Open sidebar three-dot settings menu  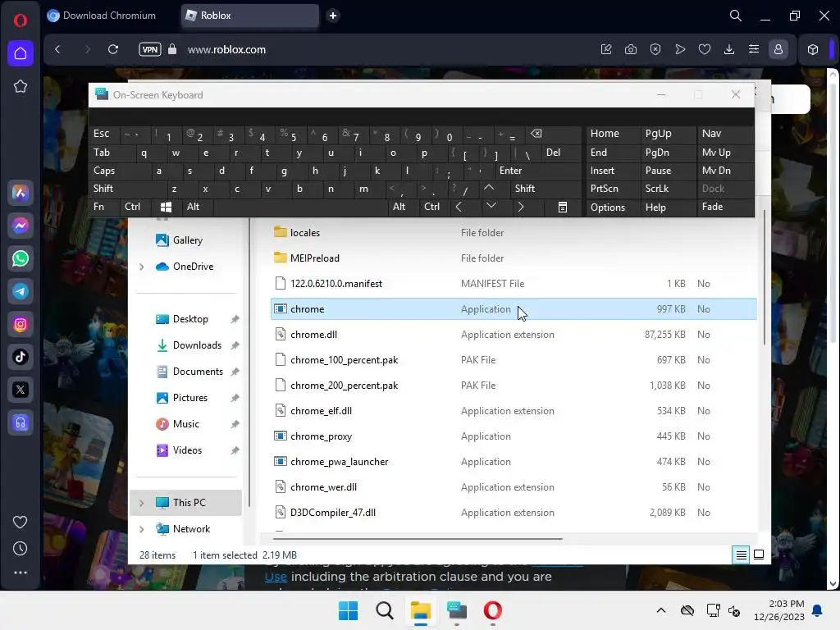(21, 573)
